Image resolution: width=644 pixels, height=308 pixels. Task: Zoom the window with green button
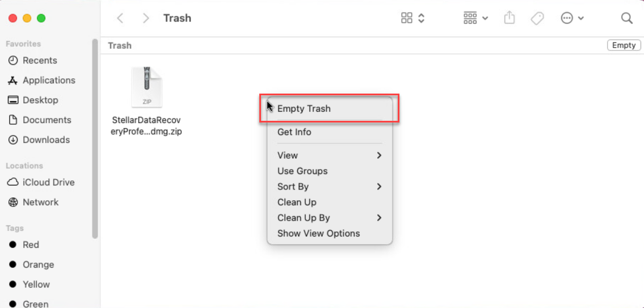[41, 18]
